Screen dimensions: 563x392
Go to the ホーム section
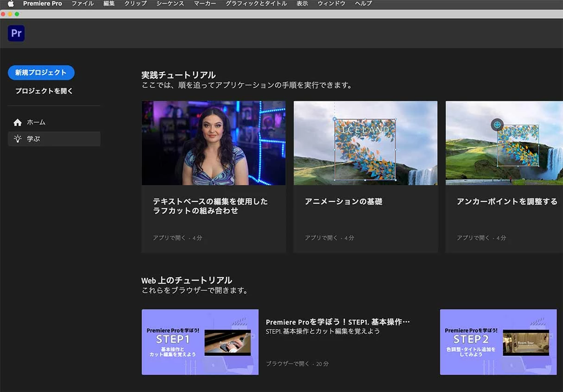pos(54,123)
